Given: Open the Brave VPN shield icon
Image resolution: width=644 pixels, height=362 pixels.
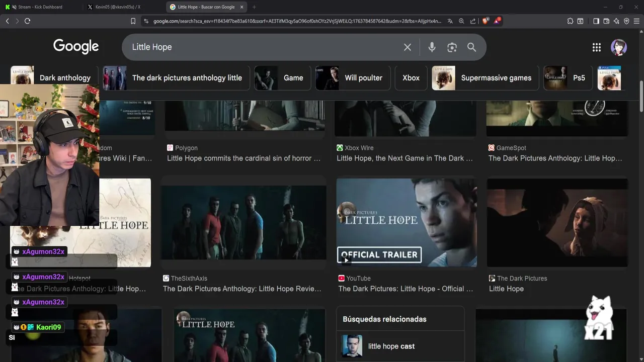Looking at the screenshot, I should pos(626,21).
